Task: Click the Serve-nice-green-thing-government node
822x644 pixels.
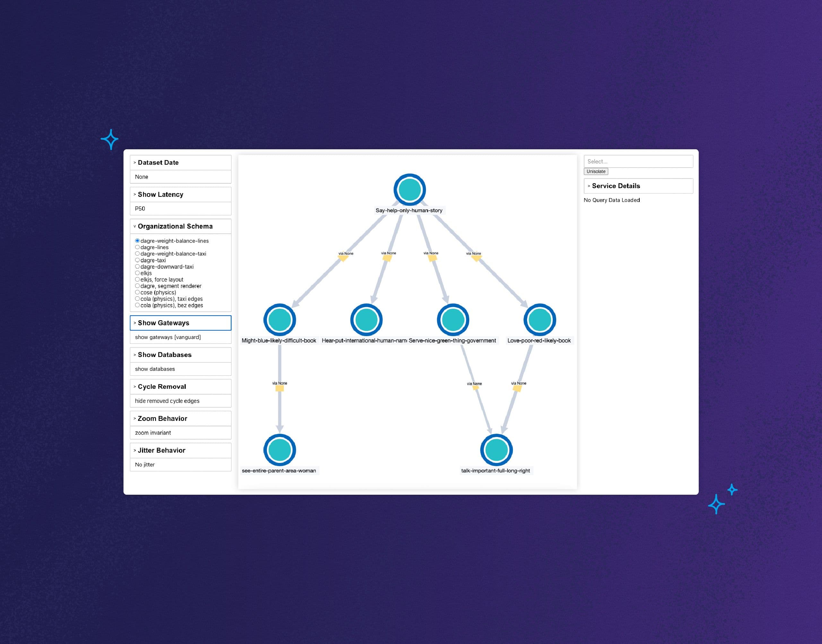Action: click(x=453, y=319)
